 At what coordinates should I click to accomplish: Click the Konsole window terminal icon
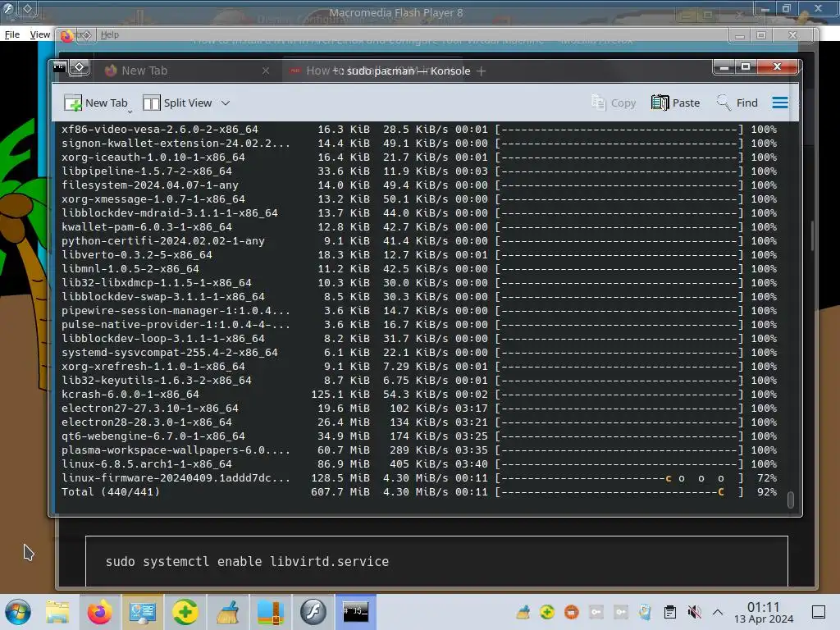pyautogui.click(x=59, y=67)
